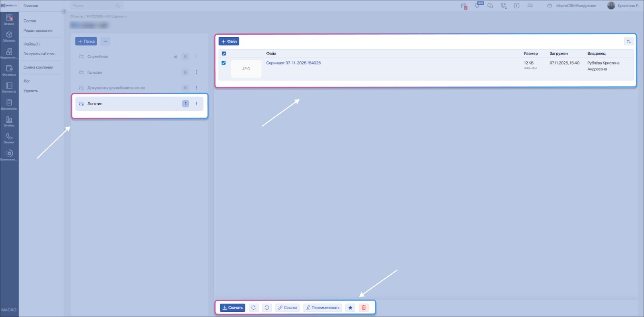Viewport: 644px width, 317px height.
Task: Select Редактирование in the side menu
Action: (x=38, y=31)
